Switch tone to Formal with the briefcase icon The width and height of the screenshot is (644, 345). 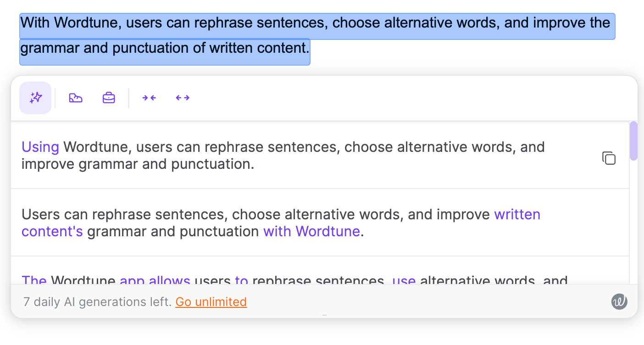[108, 97]
